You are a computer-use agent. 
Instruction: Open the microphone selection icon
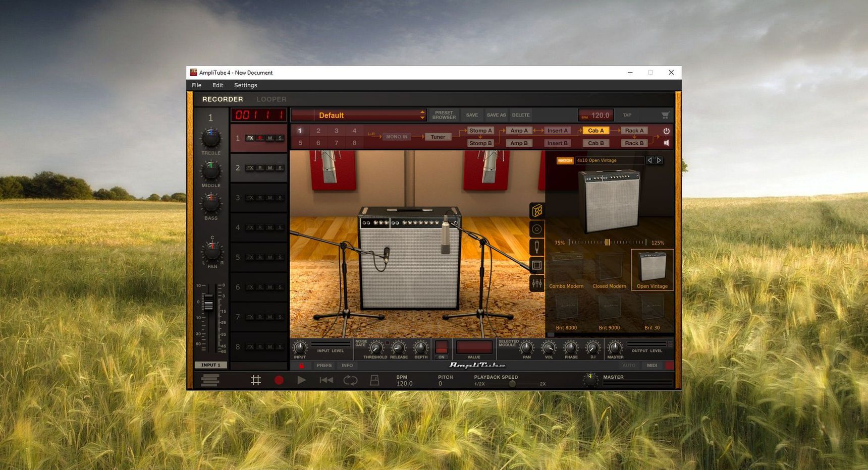coord(536,247)
